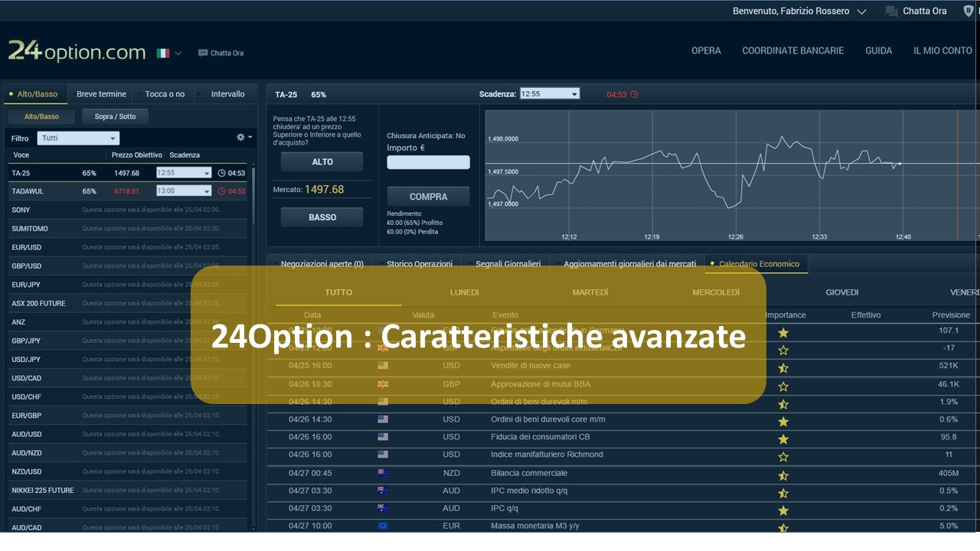Click the empty star for forecast -17
Viewport: 980px width, 551px height.
783,350
